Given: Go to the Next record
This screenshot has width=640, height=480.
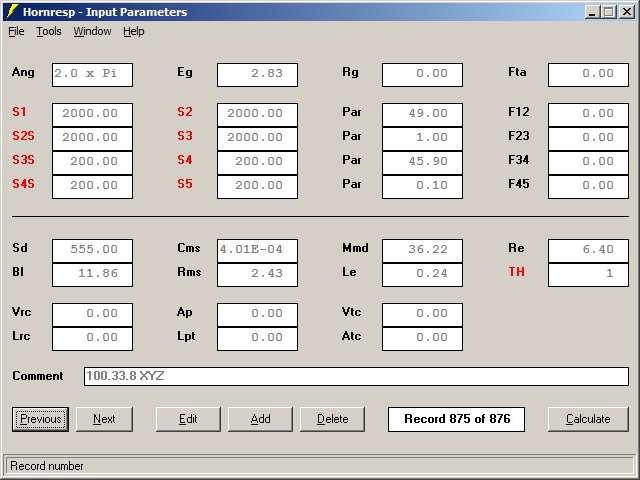Looking at the screenshot, I should point(104,419).
